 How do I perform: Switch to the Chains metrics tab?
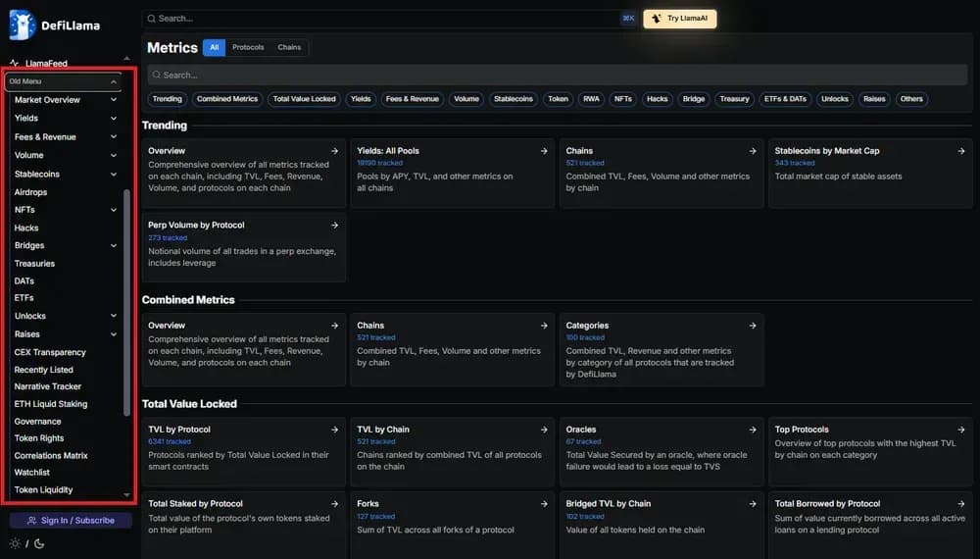[x=289, y=47]
